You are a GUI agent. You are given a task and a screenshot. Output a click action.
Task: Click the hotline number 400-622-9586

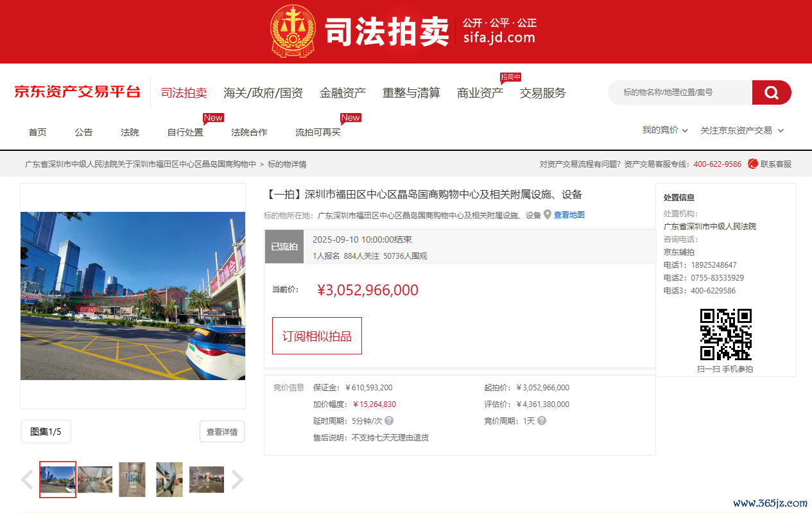[x=718, y=164]
